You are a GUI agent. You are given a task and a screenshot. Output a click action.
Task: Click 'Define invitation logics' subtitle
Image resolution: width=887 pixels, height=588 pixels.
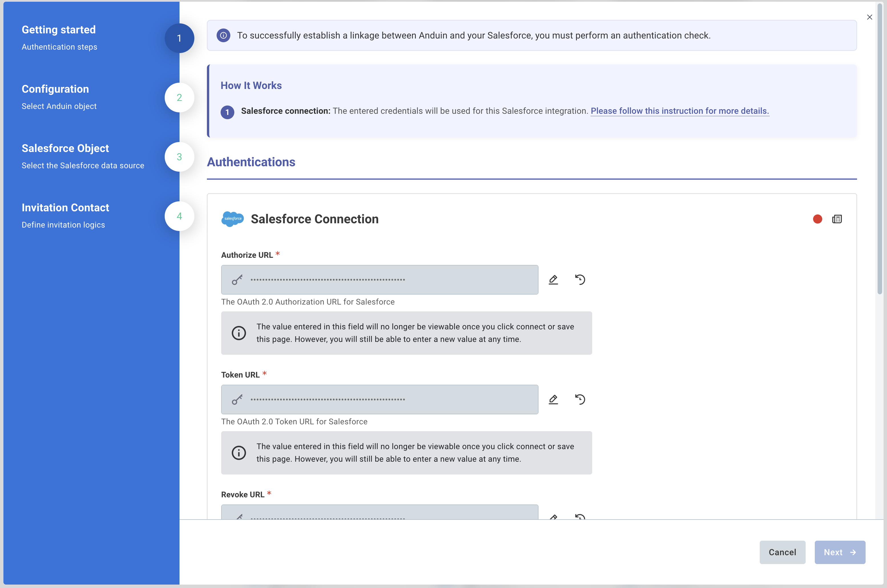tap(63, 225)
